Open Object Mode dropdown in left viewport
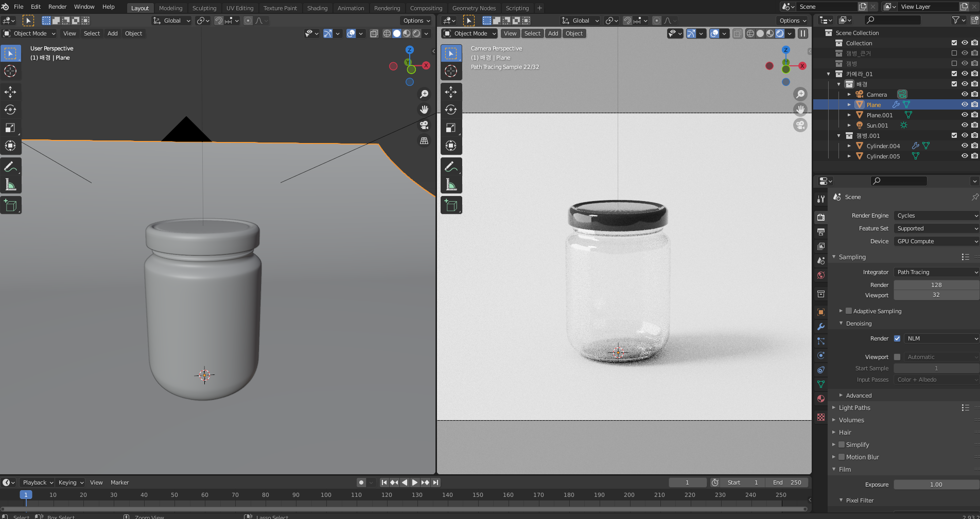Screen dimensions: 980x519 tap(29, 33)
